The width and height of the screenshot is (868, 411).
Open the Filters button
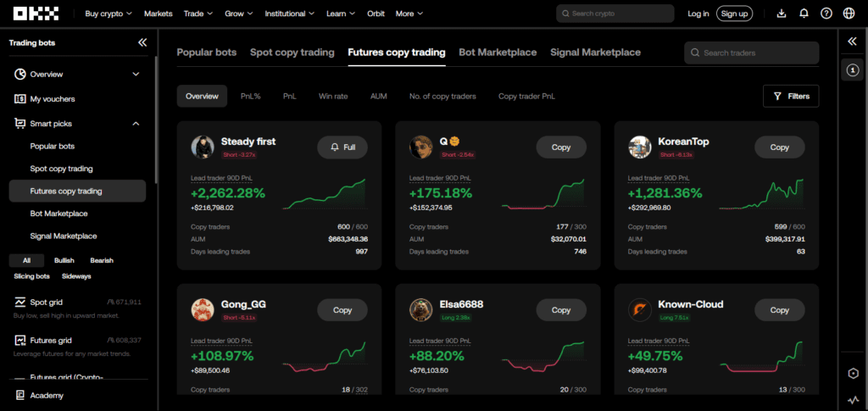tap(791, 97)
